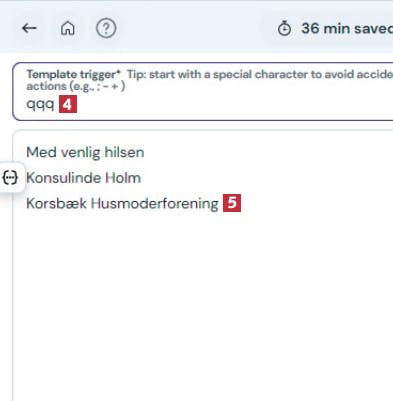393x401 pixels.
Task: Focus the Template trigger input field
Action: 203,91
